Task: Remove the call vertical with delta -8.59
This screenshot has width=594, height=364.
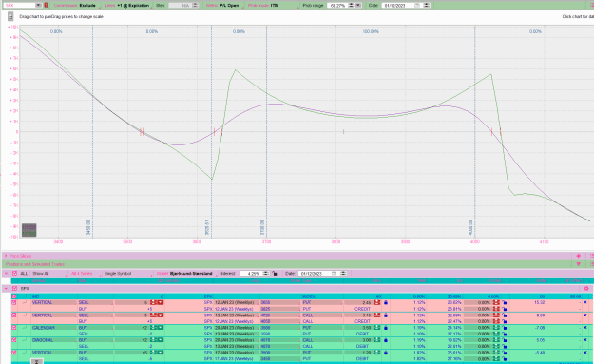Action: [585, 316]
